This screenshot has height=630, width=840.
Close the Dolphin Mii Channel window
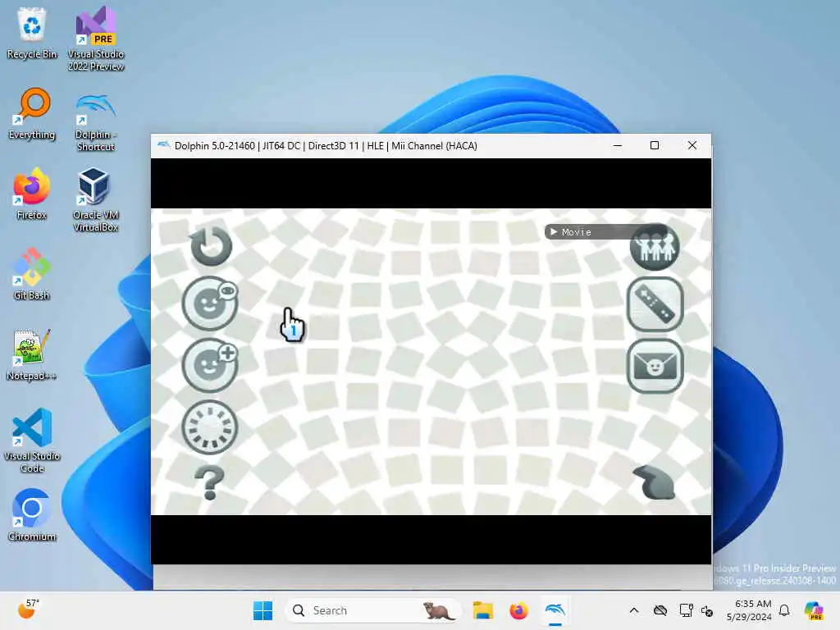click(x=692, y=145)
